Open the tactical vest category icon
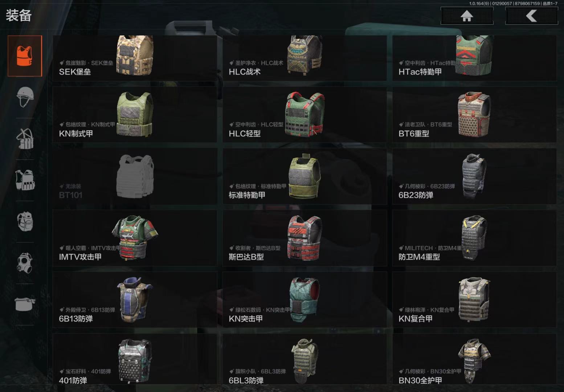564x392 pixels. pyautogui.click(x=25, y=180)
